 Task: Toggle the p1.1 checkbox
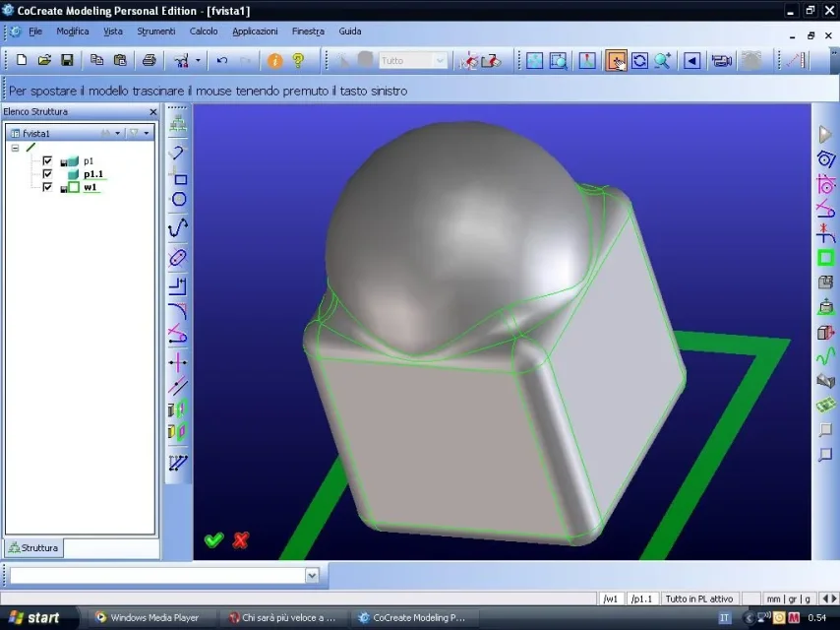(47, 173)
